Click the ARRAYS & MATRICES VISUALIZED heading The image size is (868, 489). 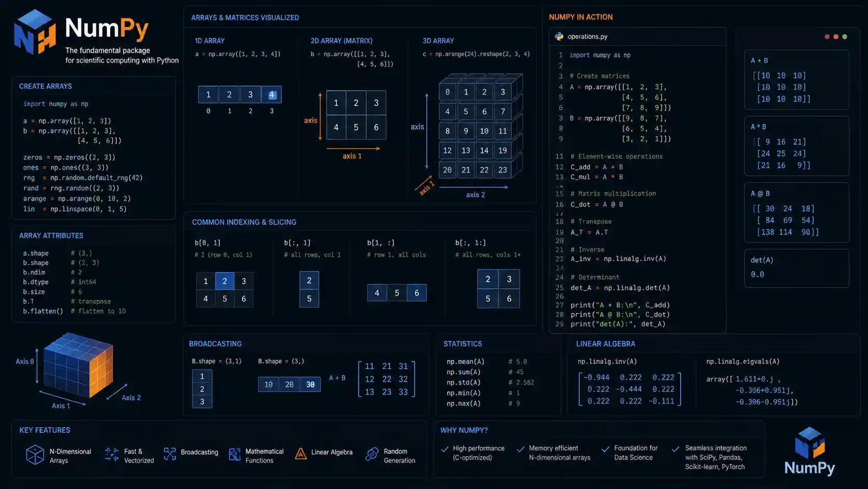click(245, 18)
